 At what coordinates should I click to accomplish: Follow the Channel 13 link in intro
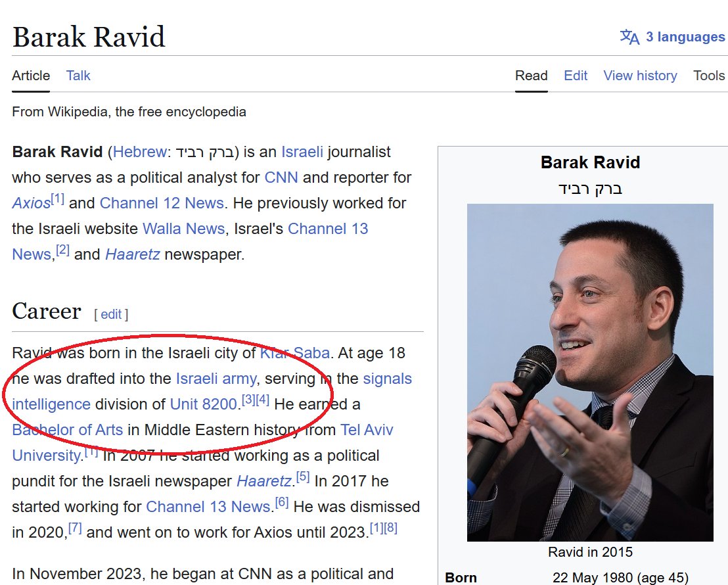tap(328, 229)
